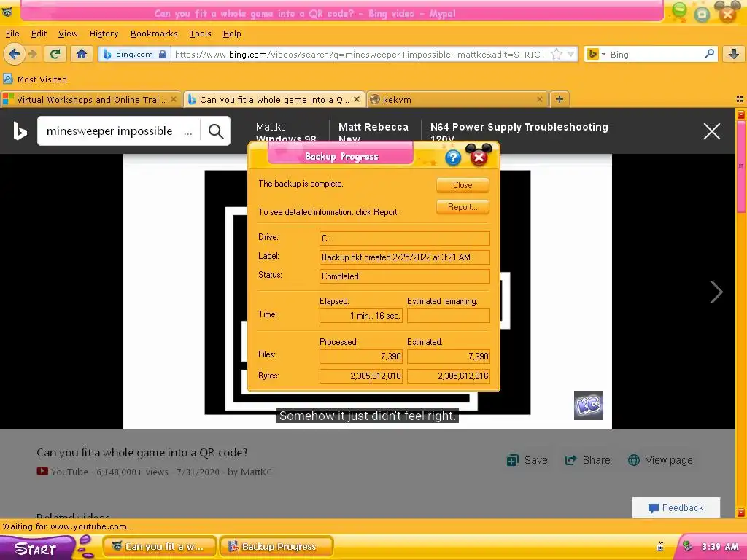Bookmark this page with the star icon
Viewport: 747px width, 560px height.
(556, 54)
